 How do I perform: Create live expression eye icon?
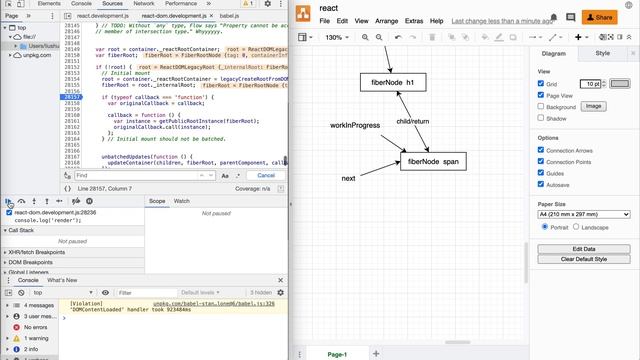pyautogui.click(x=105, y=293)
